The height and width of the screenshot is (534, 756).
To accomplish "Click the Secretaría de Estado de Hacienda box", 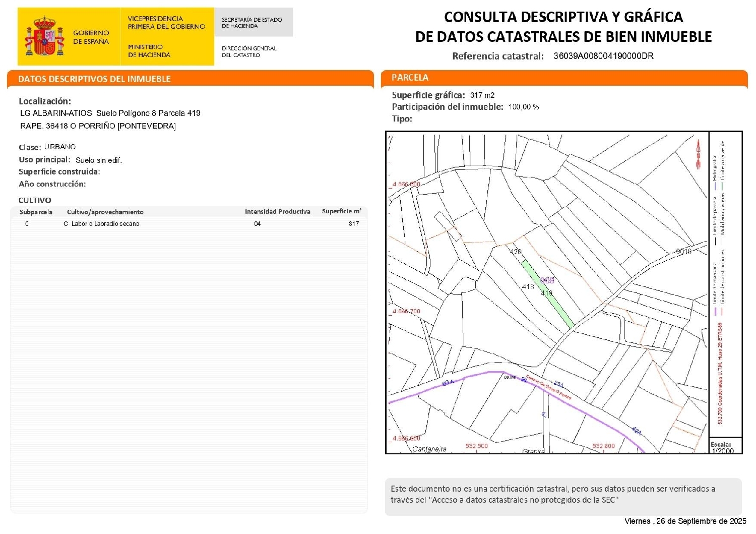I will [253, 23].
